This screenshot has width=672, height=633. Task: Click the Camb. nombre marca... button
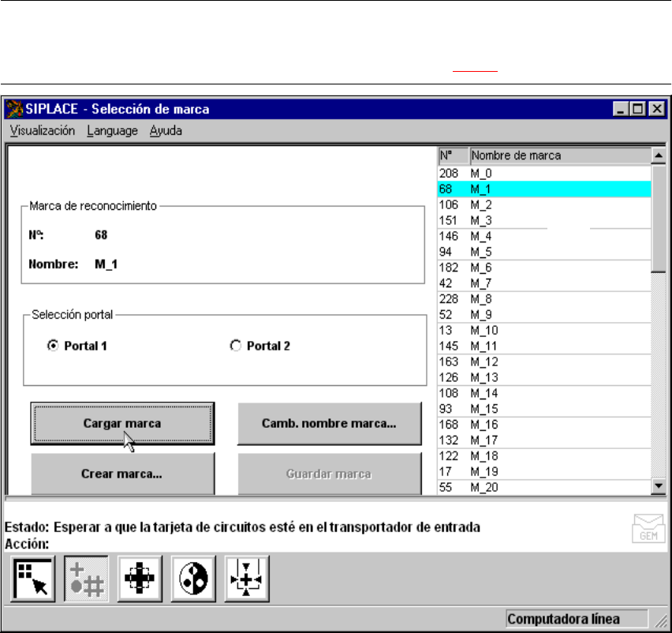coord(329,423)
